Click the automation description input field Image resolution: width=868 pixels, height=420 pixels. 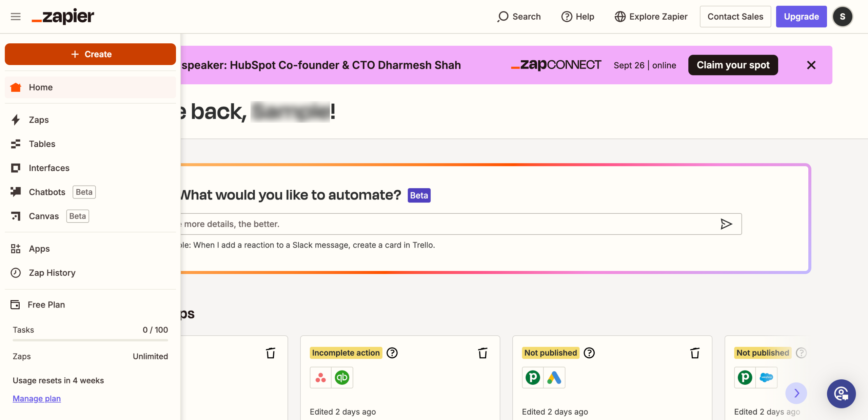pyautogui.click(x=441, y=224)
